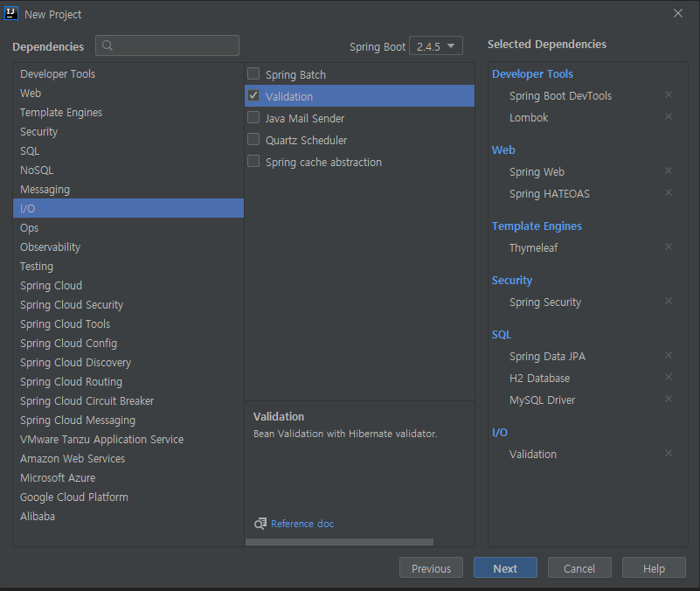Click the Reference doc globe icon
This screenshot has width=700, height=591.
260,524
